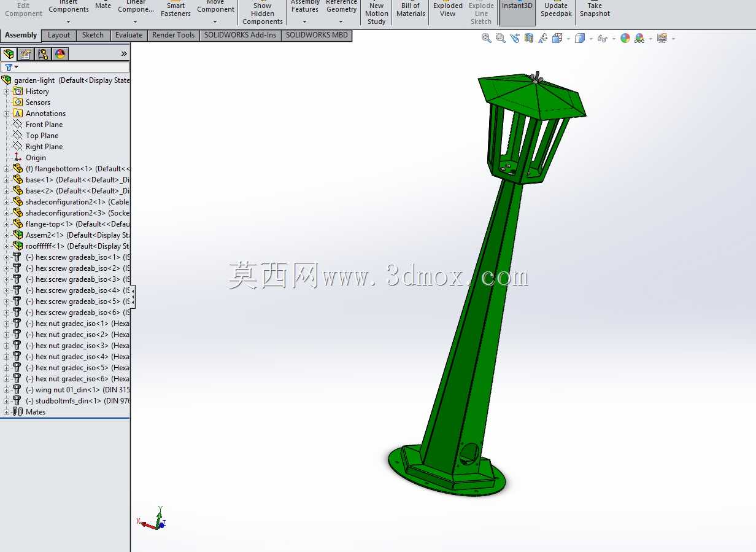This screenshot has width=756, height=552.
Task: Expand the Mates folder
Action: click(7, 412)
